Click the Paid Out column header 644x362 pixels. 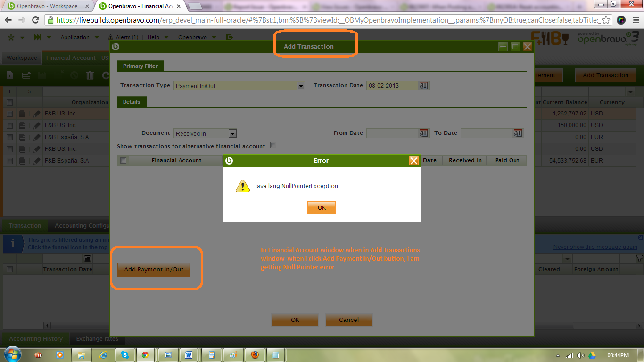tap(507, 160)
